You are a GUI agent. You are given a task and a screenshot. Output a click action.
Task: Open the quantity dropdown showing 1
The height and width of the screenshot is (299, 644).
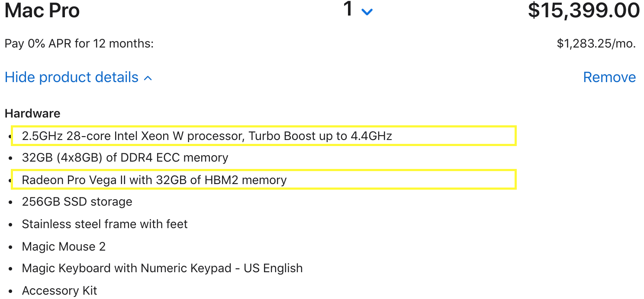coord(349,10)
